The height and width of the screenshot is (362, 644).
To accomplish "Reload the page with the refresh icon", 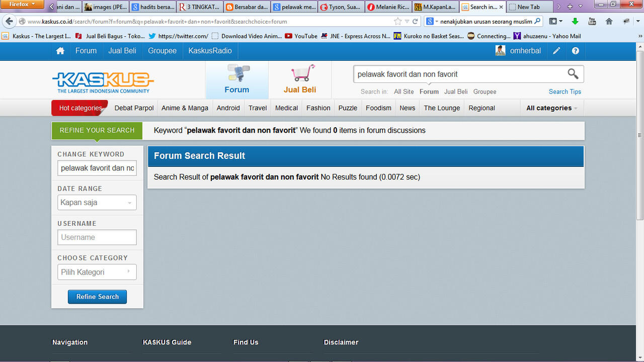I will [415, 21].
